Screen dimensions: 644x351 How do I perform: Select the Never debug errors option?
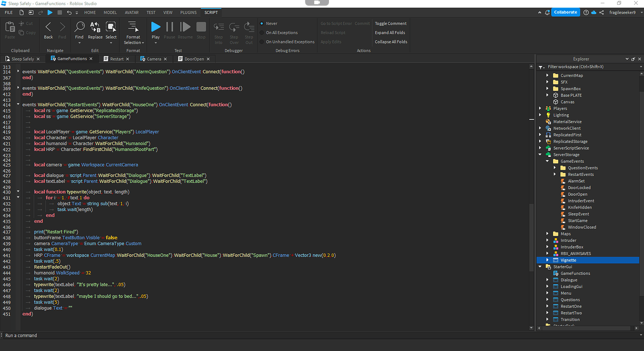[x=271, y=23]
